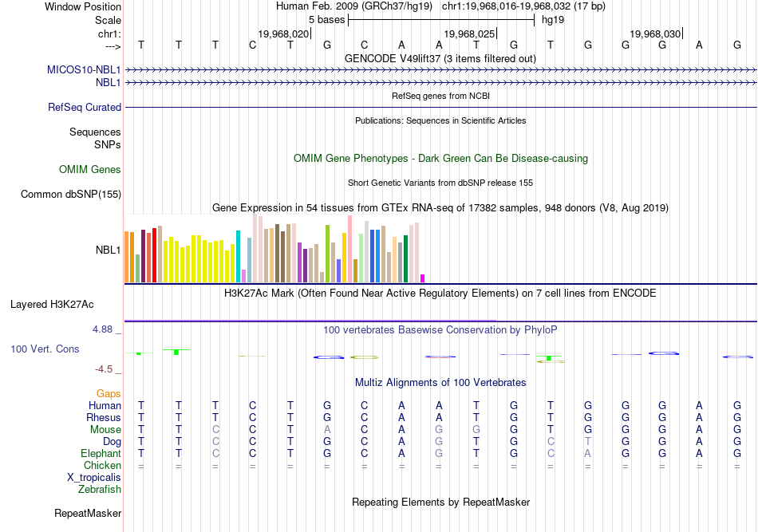The width and height of the screenshot is (758, 532).
Task: Select the Rhesus species row label
Action: (x=104, y=417)
